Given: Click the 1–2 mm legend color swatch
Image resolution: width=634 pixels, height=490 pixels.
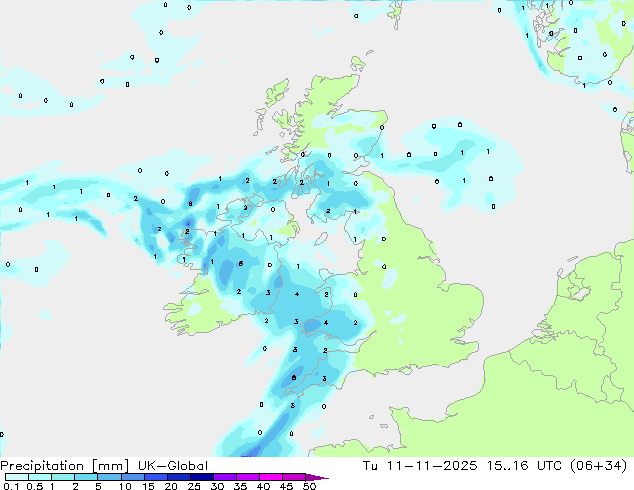Looking at the screenshot, I should 63,477.
